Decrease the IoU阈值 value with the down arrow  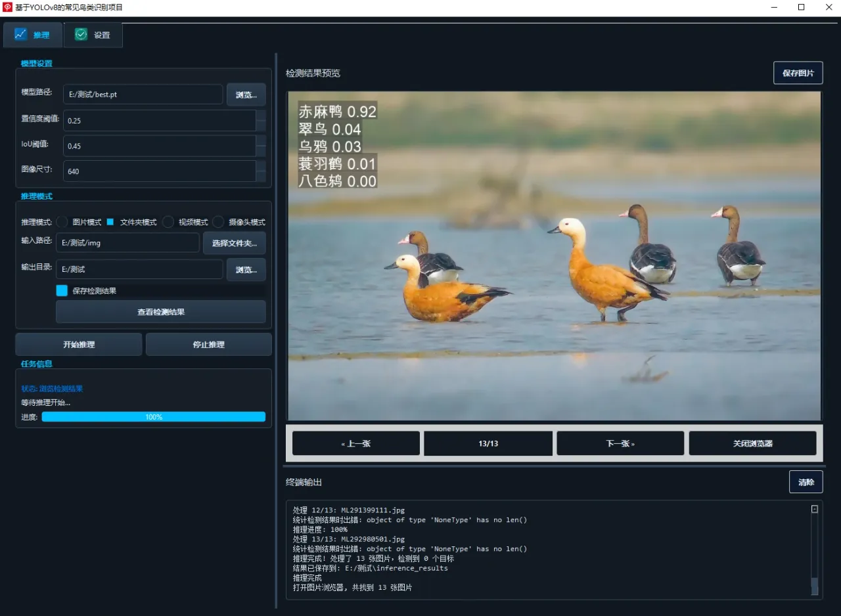click(261, 151)
